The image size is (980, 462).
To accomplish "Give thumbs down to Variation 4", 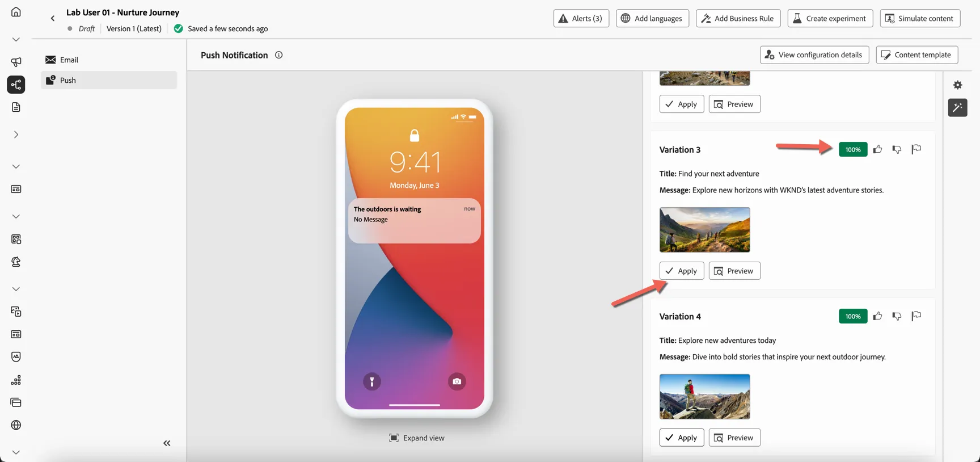I will [x=897, y=316].
